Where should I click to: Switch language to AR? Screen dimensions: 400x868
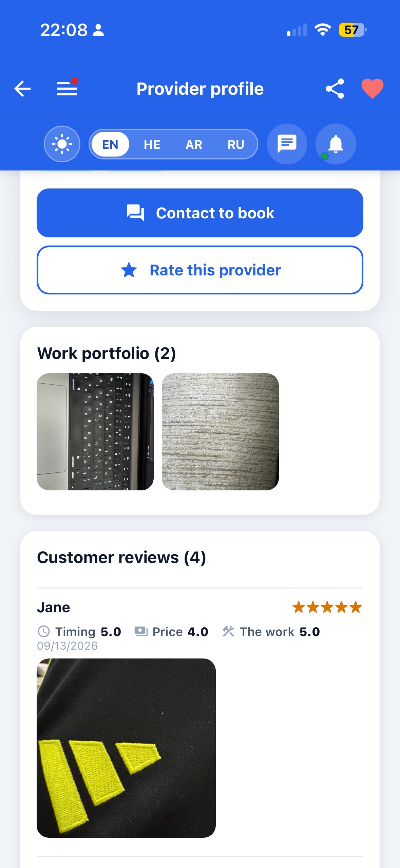pyautogui.click(x=194, y=145)
